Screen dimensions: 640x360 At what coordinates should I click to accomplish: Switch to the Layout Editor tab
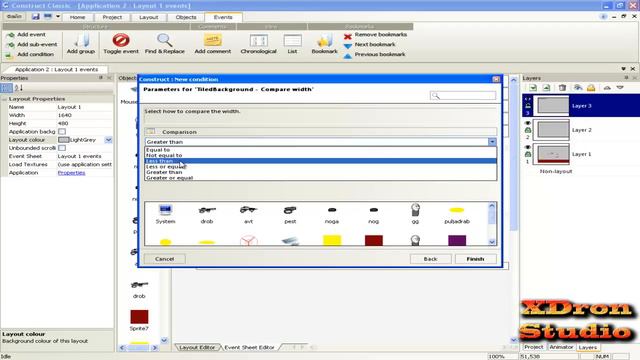(197, 347)
